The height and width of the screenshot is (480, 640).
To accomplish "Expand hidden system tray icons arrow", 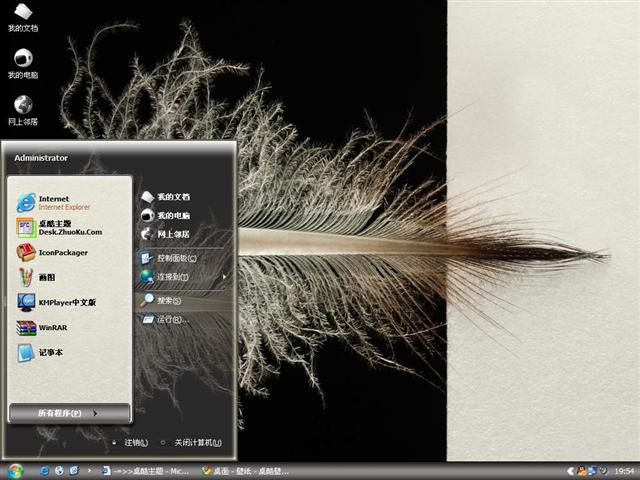I will 571,471.
